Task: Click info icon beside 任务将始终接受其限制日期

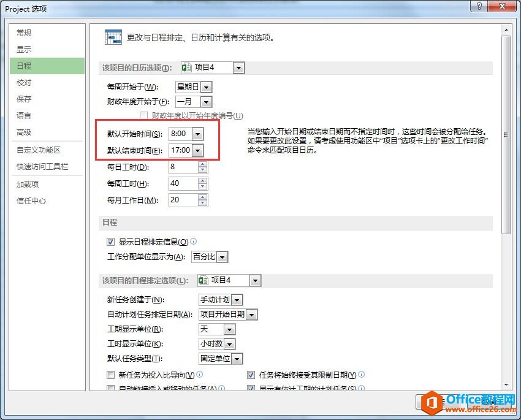Action: 362,375
